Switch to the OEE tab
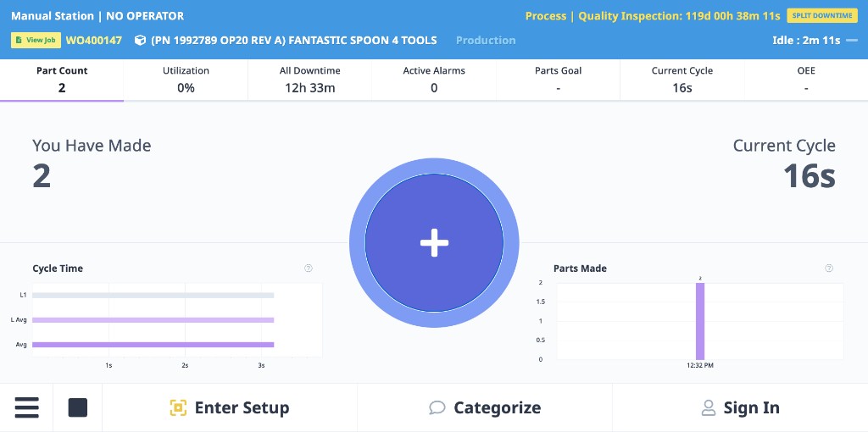The height and width of the screenshot is (432, 868). point(805,80)
